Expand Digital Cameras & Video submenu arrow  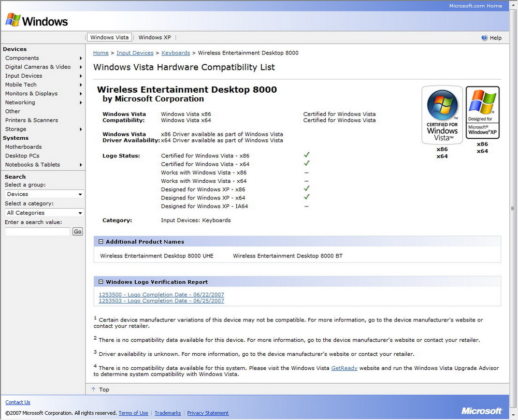coord(81,67)
